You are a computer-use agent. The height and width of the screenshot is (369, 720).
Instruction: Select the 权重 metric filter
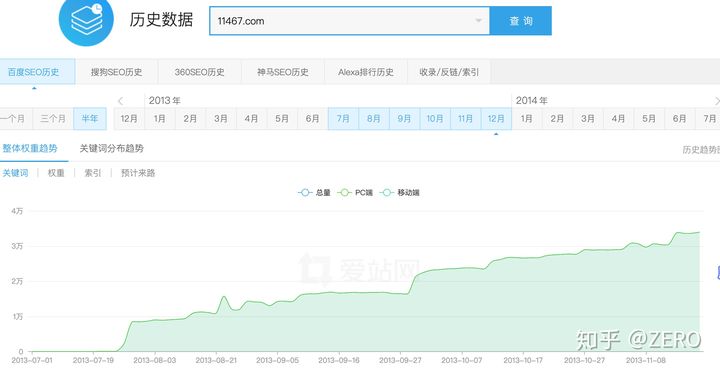coord(56,173)
